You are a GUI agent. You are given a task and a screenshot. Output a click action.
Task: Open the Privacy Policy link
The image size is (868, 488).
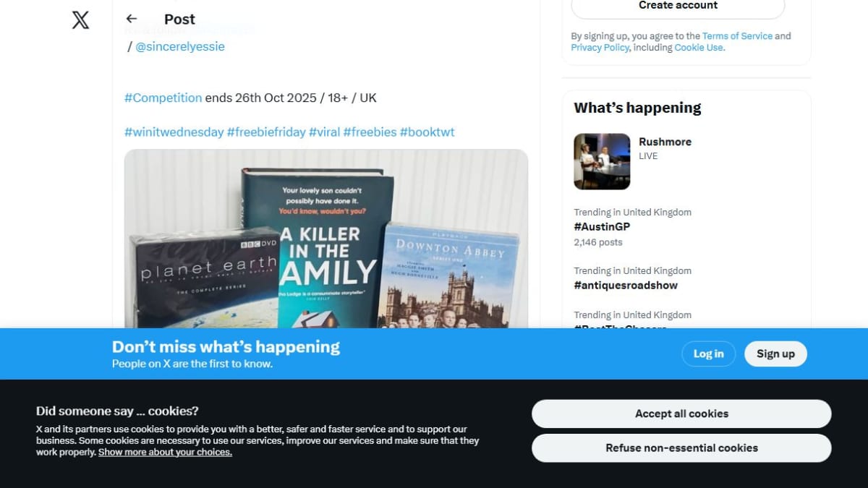point(600,48)
